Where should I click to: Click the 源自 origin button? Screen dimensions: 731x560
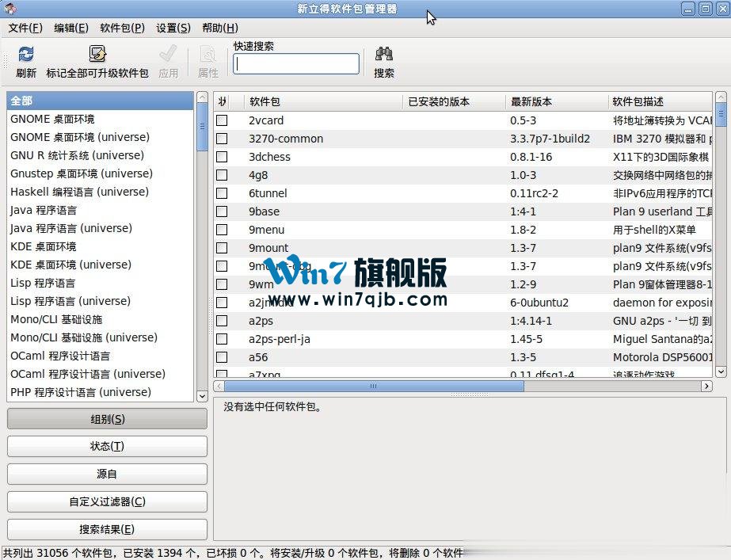[x=107, y=474]
